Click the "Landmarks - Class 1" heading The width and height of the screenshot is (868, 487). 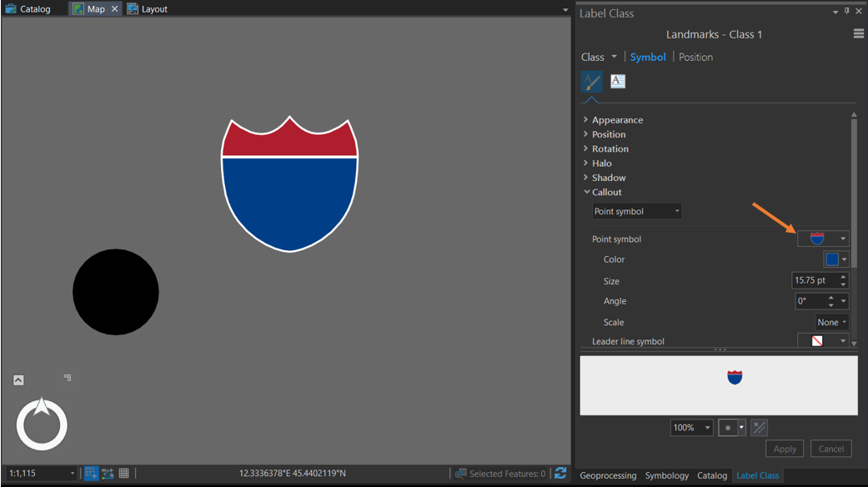pyautogui.click(x=714, y=34)
